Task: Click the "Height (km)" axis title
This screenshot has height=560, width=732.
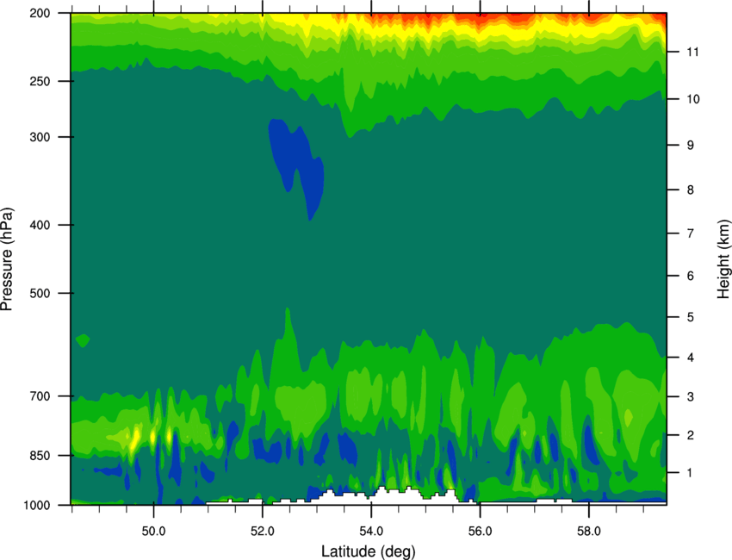Action: [723, 258]
